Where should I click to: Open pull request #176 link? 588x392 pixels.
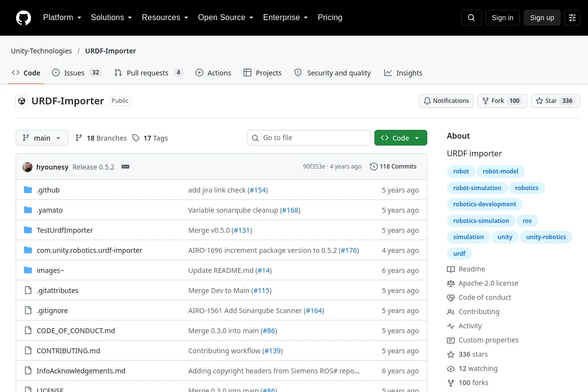[349, 250]
